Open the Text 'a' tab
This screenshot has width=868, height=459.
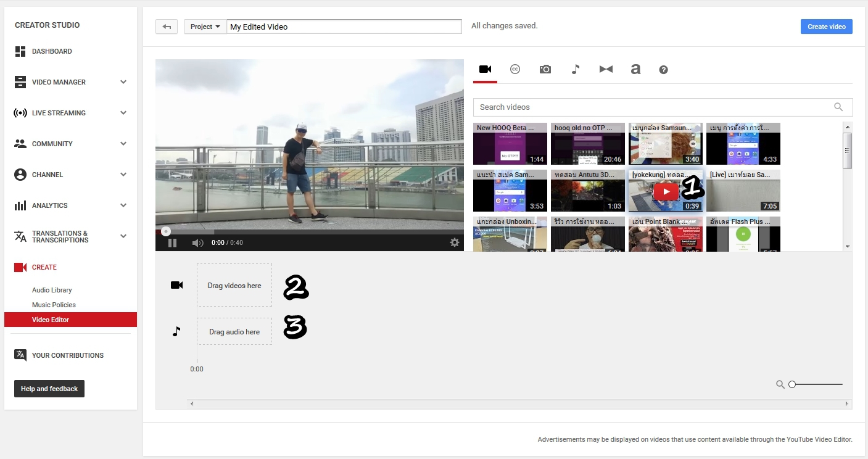point(635,69)
